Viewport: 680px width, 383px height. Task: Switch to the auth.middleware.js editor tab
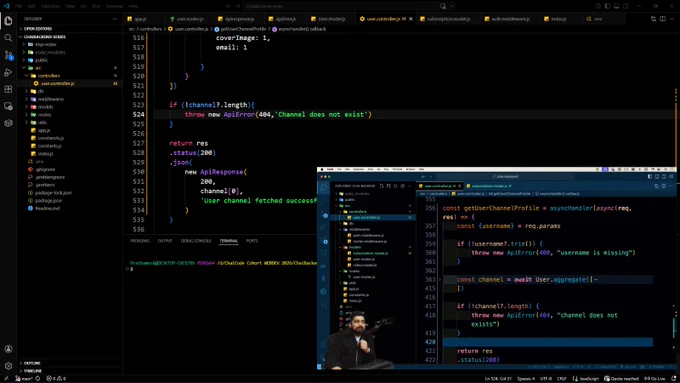point(510,19)
